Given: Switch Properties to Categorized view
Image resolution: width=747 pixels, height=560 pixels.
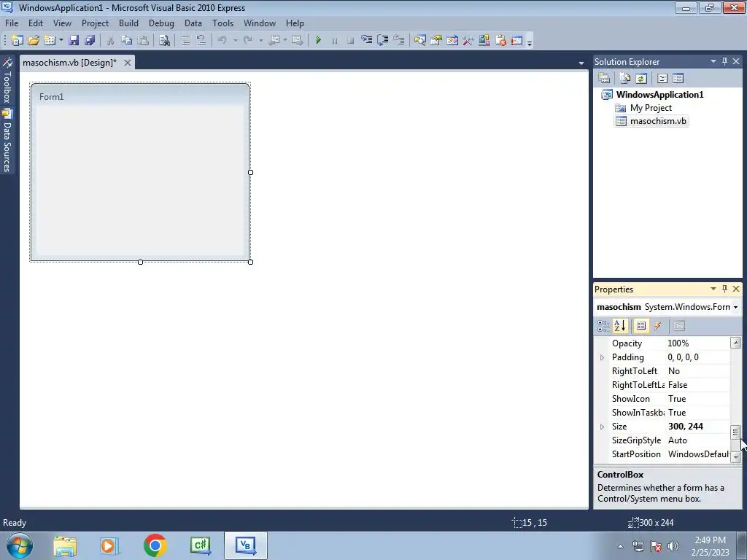Looking at the screenshot, I should coord(603,326).
